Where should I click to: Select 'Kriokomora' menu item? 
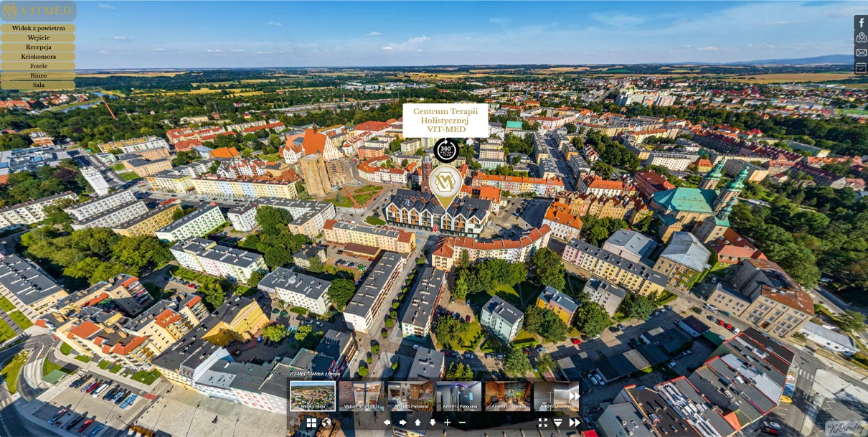pos(38,56)
